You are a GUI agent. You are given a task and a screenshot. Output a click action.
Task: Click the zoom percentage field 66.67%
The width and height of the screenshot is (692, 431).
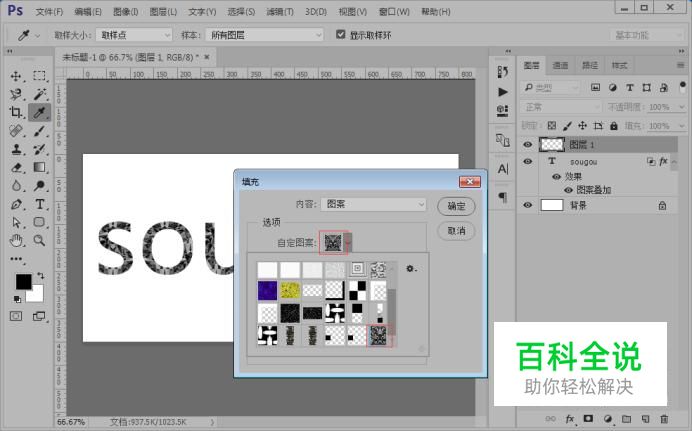coord(71,422)
